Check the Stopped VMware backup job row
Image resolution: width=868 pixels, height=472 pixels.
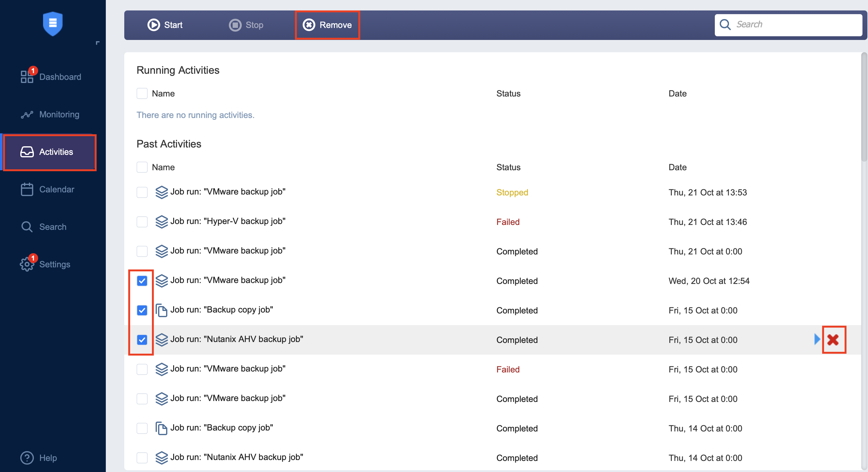coord(142,193)
